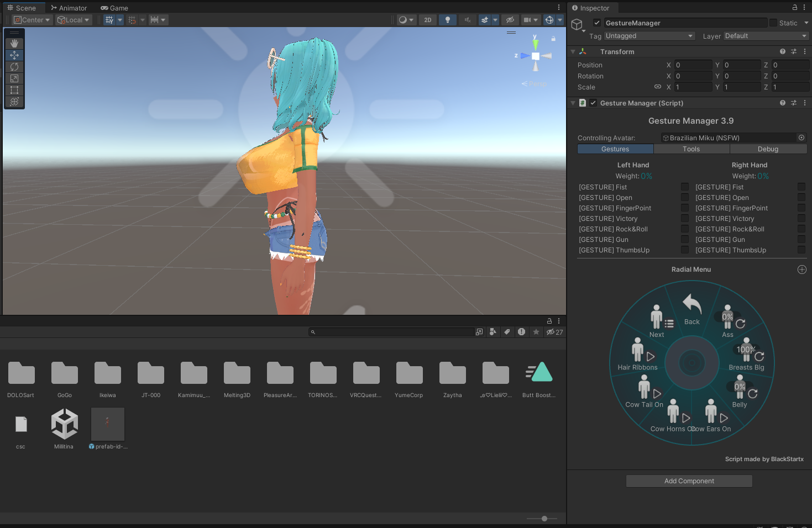Open the Center pivot mode dropdown

32,20
